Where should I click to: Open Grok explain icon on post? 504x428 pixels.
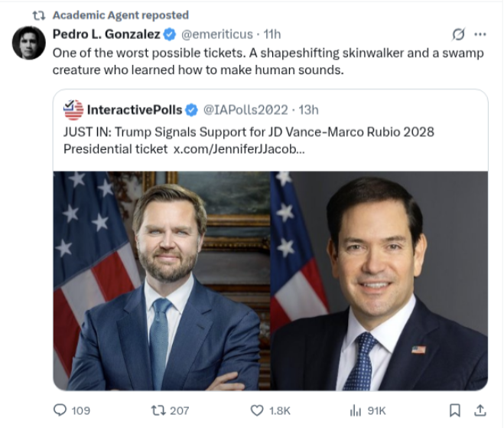459,34
